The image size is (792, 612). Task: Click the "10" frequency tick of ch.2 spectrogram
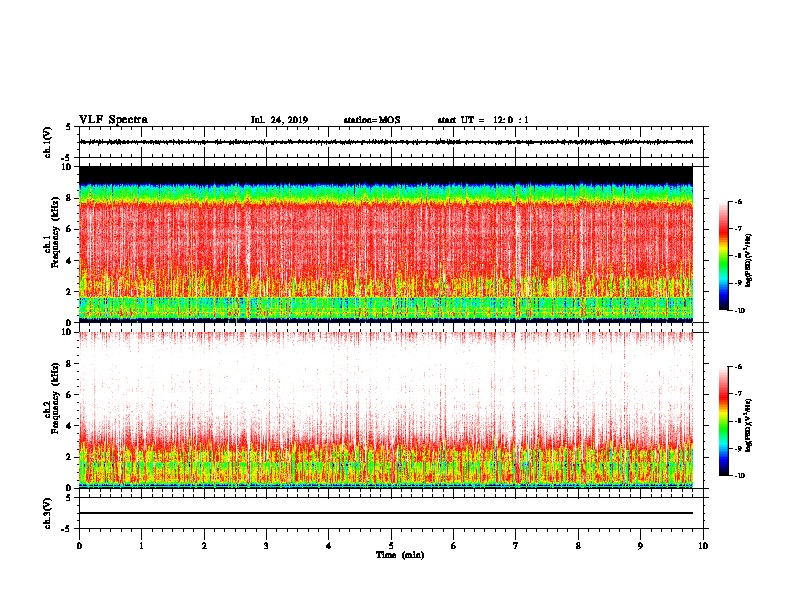tap(66, 332)
